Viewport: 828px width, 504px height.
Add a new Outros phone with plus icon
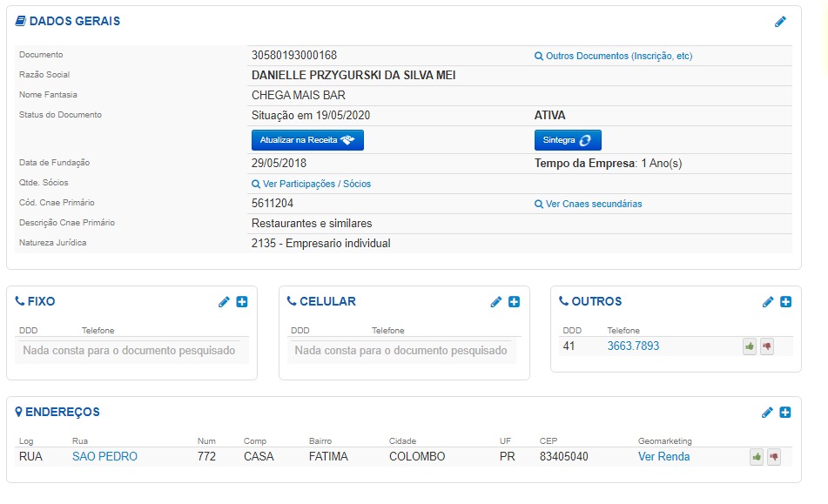pyautogui.click(x=785, y=302)
